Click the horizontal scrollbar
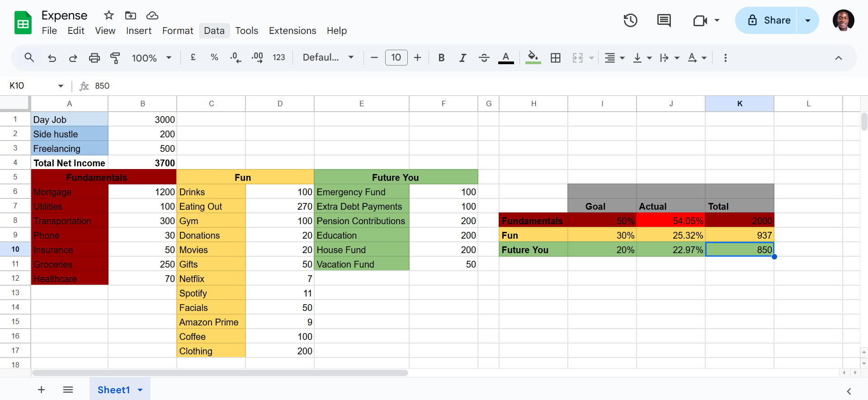The width and height of the screenshot is (868, 400). (220, 373)
